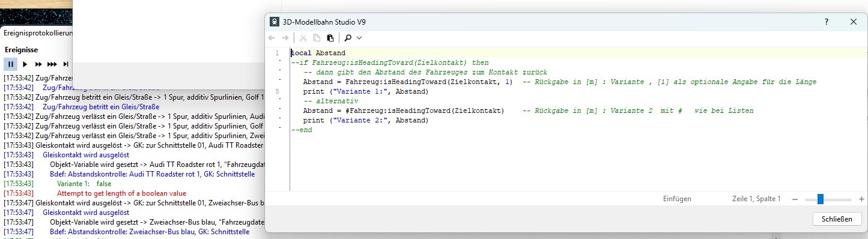Click the 'Ereignisse' heading in the log window
Image resolution: width=868 pixels, height=239 pixels.
click(x=21, y=49)
